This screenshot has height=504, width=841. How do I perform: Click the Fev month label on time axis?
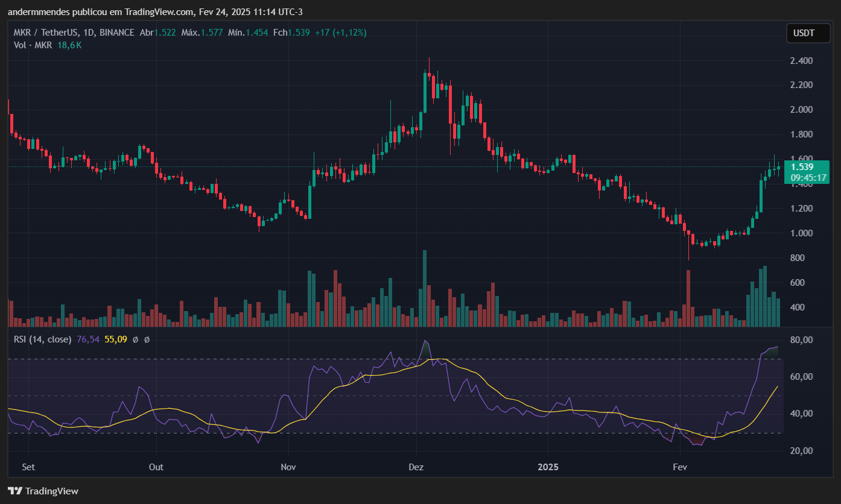point(680,467)
